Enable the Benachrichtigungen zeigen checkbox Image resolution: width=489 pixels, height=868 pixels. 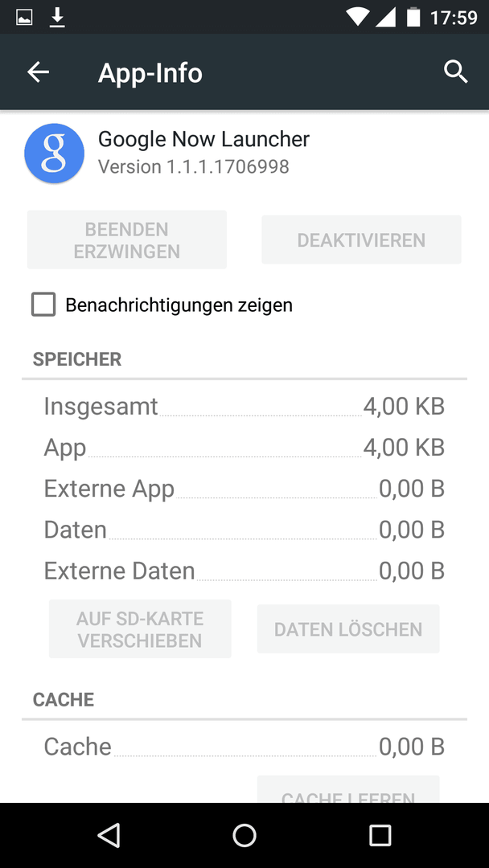(x=43, y=305)
